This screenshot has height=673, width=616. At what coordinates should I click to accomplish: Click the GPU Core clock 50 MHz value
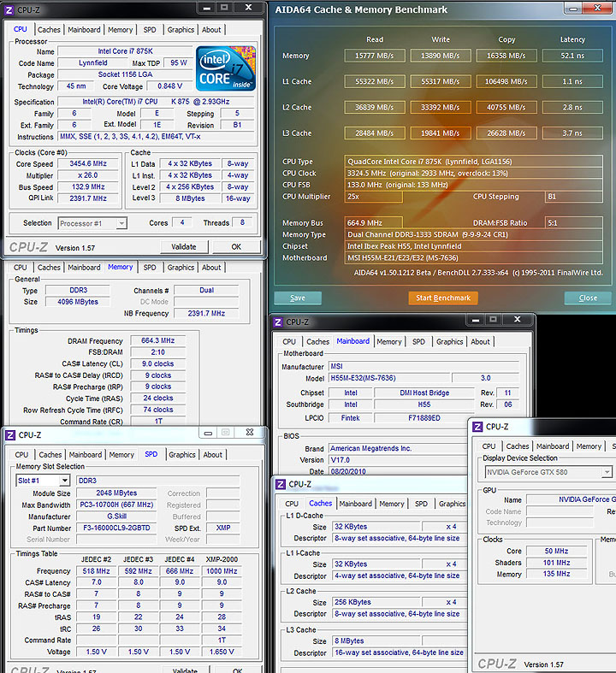556,551
